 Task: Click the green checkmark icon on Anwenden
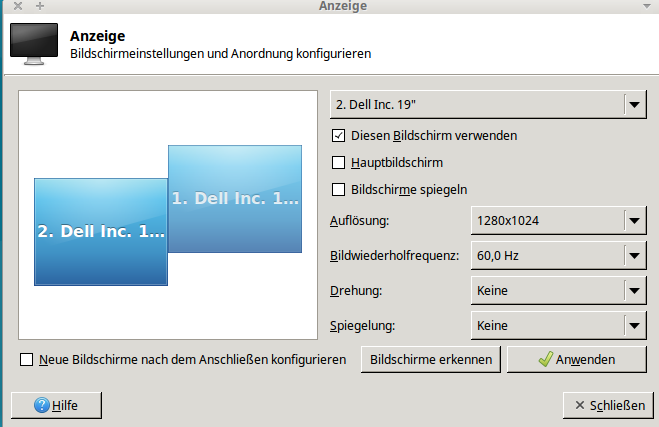pos(545,359)
